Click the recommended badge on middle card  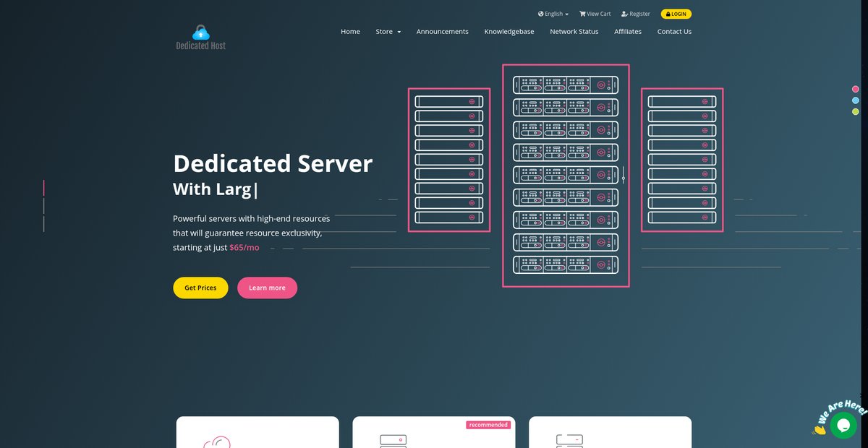coord(488,425)
